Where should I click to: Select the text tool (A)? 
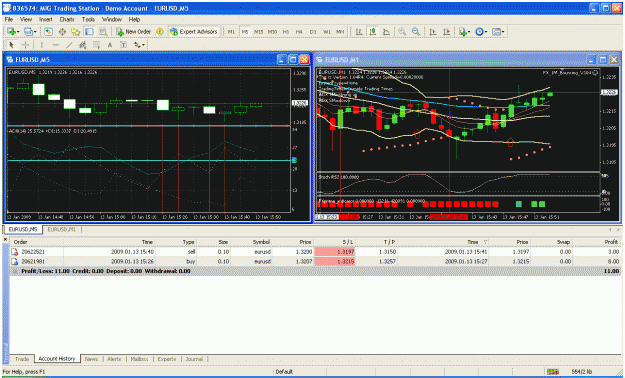110,45
